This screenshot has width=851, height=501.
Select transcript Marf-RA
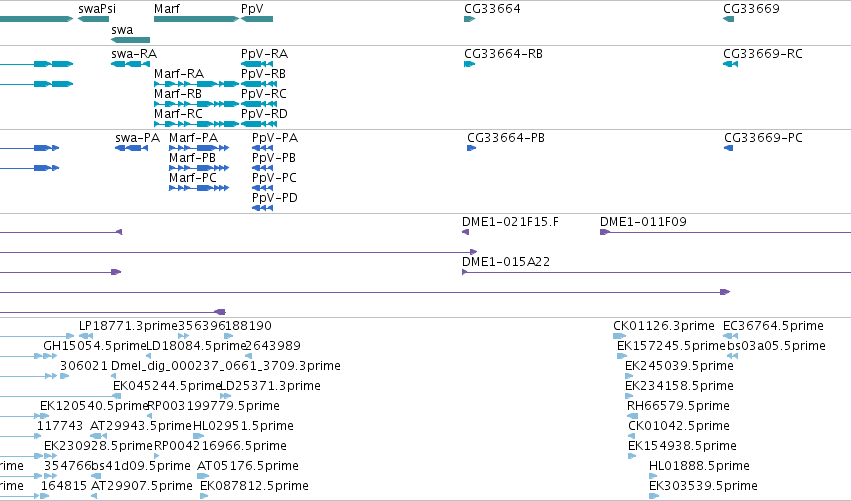(x=196, y=84)
